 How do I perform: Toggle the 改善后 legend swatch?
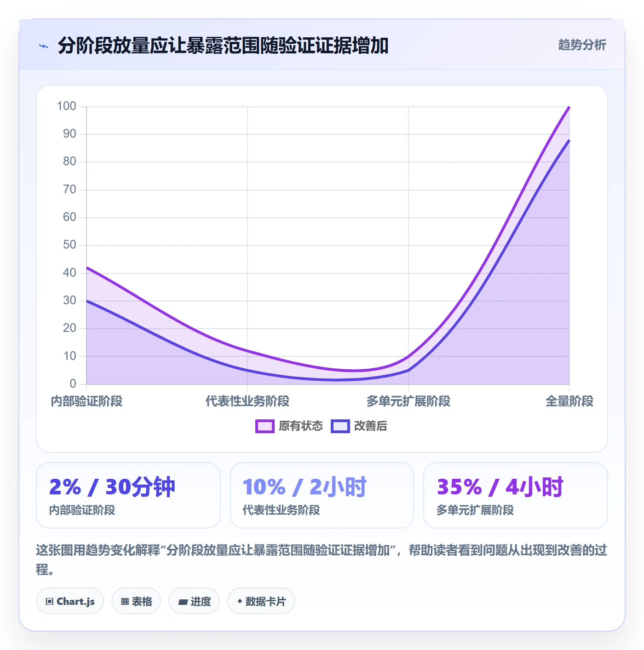point(340,426)
